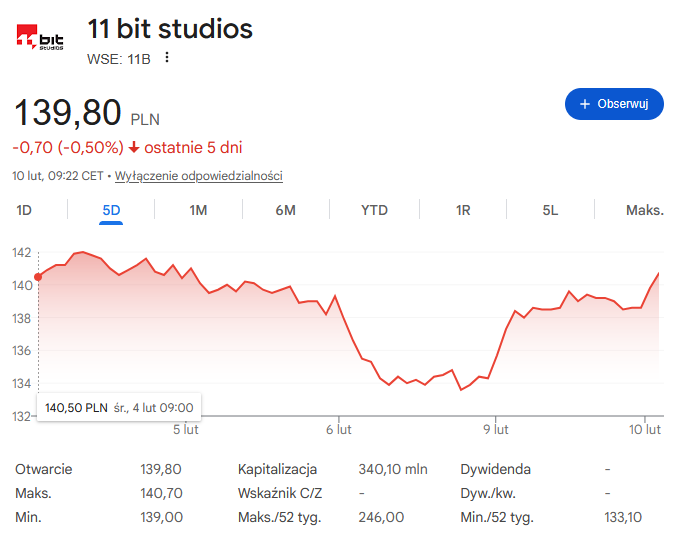Click the 142 price axis label

22,253
